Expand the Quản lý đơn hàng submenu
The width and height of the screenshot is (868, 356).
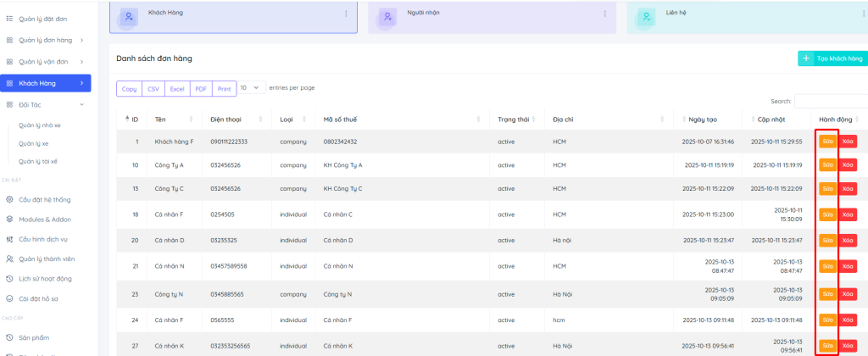pos(81,39)
